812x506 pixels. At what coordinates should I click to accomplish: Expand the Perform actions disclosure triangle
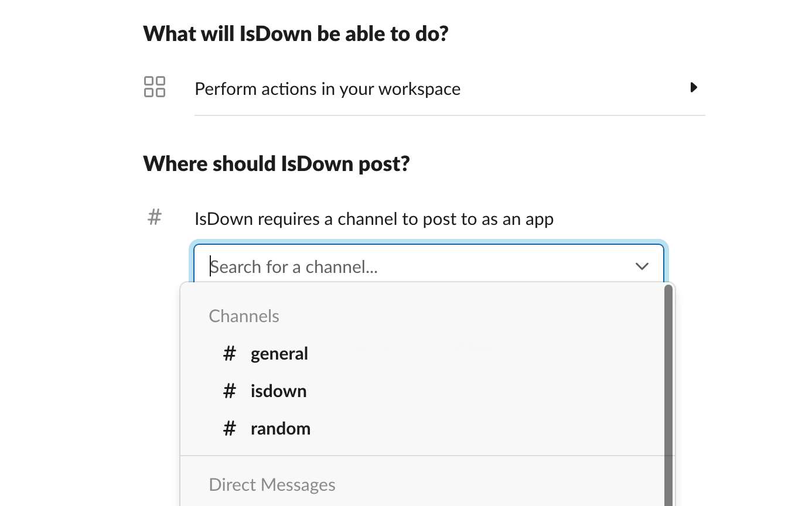(x=694, y=88)
